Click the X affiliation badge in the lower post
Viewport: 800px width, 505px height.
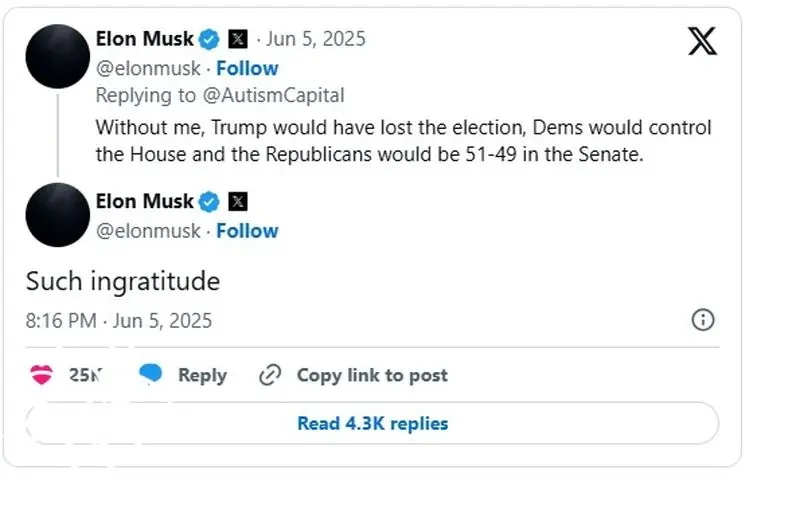click(238, 201)
